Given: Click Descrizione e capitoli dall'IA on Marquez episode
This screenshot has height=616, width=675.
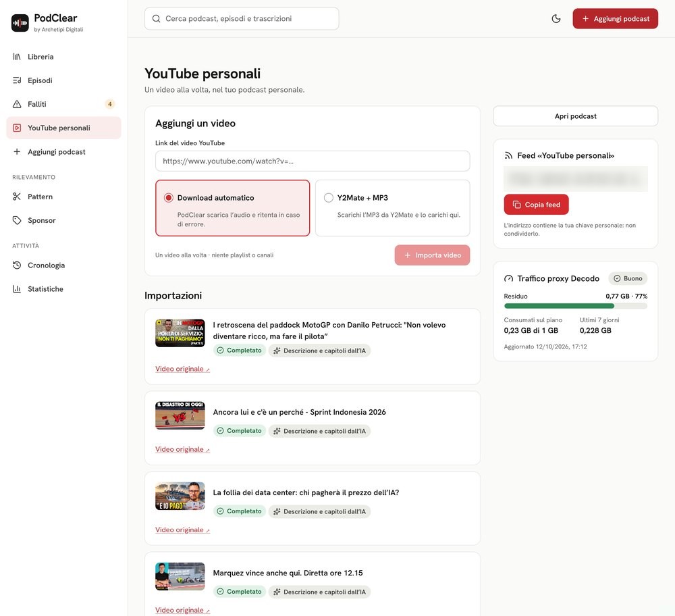Looking at the screenshot, I should coord(319,592).
